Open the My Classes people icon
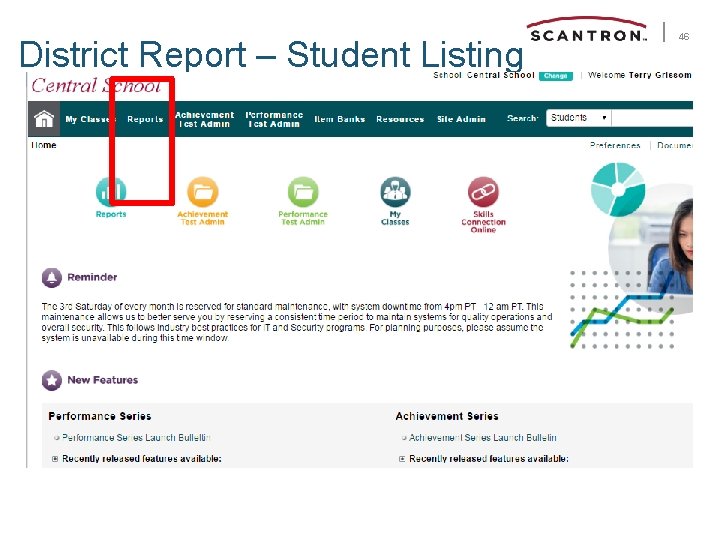The image size is (720, 540). coord(395,191)
